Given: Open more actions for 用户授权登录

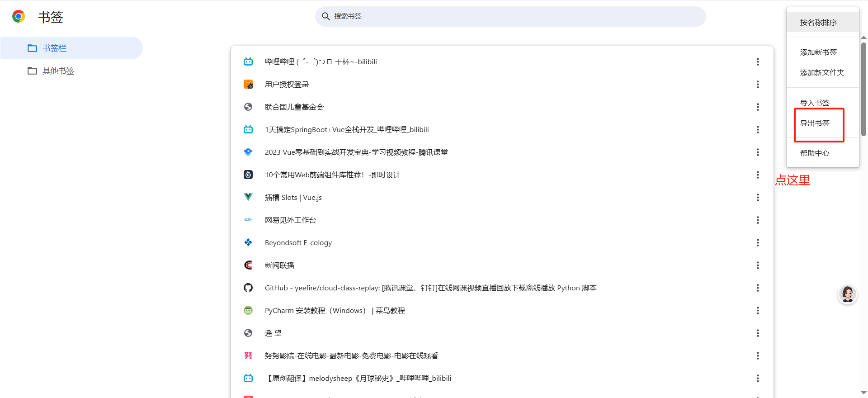Looking at the screenshot, I should (758, 84).
